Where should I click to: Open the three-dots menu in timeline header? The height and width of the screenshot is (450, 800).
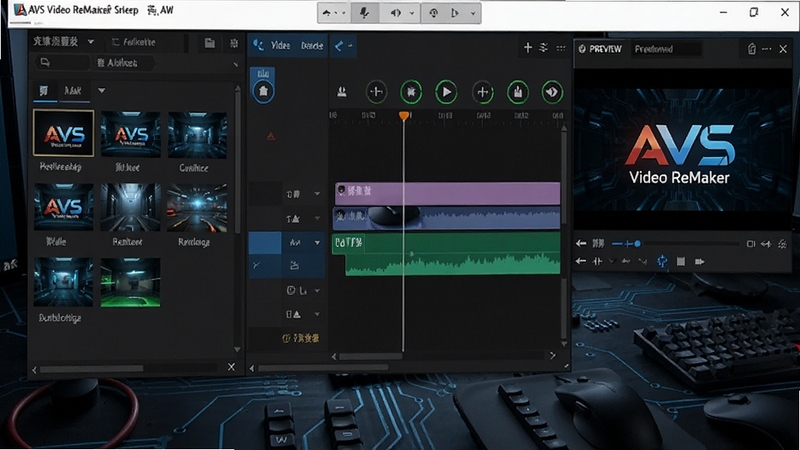coord(561,48)
